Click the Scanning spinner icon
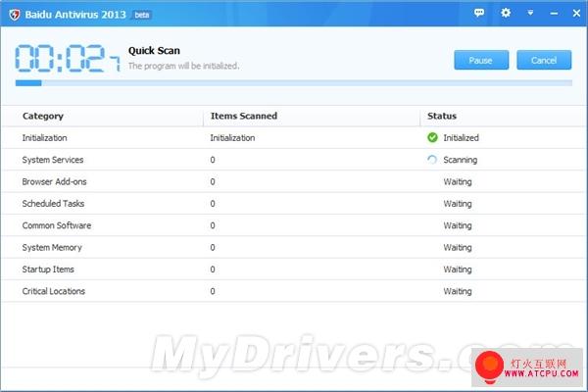 [x=432, y=160]
